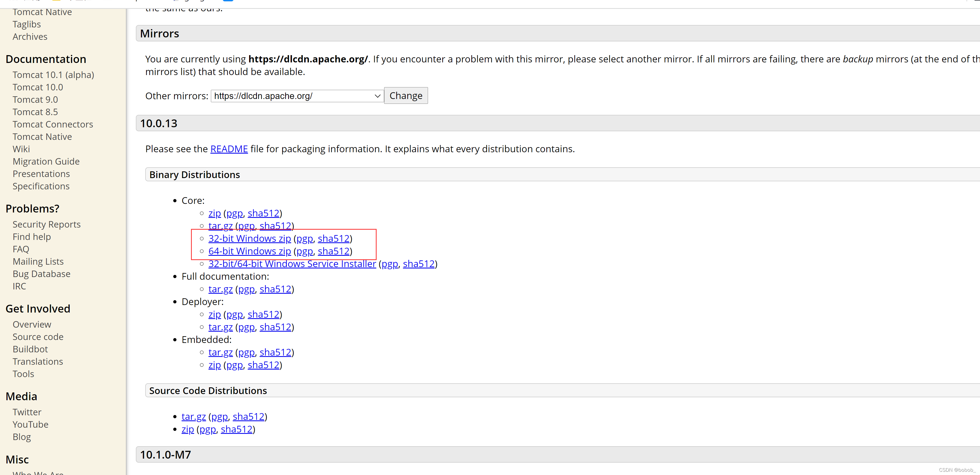
Task: Download the source code tar.gz
Action: point(193,417)
